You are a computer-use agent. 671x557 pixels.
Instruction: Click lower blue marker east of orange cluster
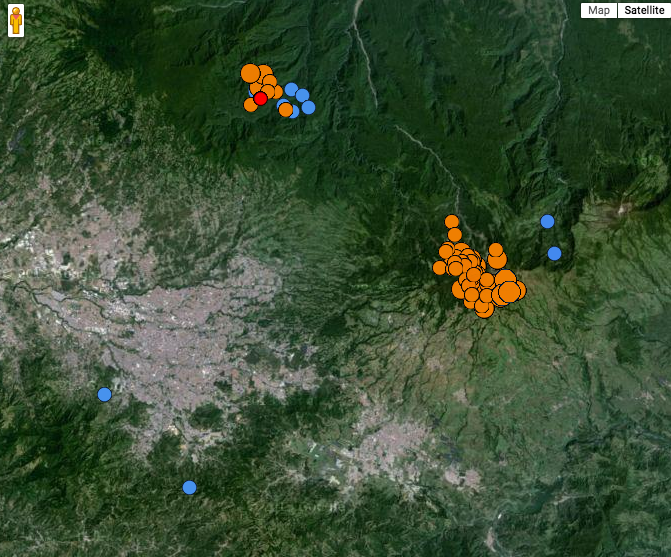[554, 253]
